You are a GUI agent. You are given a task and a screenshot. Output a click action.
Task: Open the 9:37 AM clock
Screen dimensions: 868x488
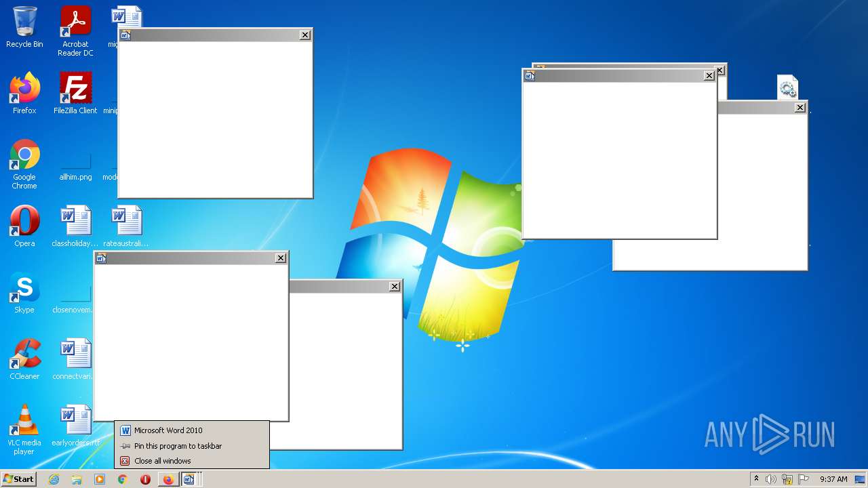[x=833, y=479]
